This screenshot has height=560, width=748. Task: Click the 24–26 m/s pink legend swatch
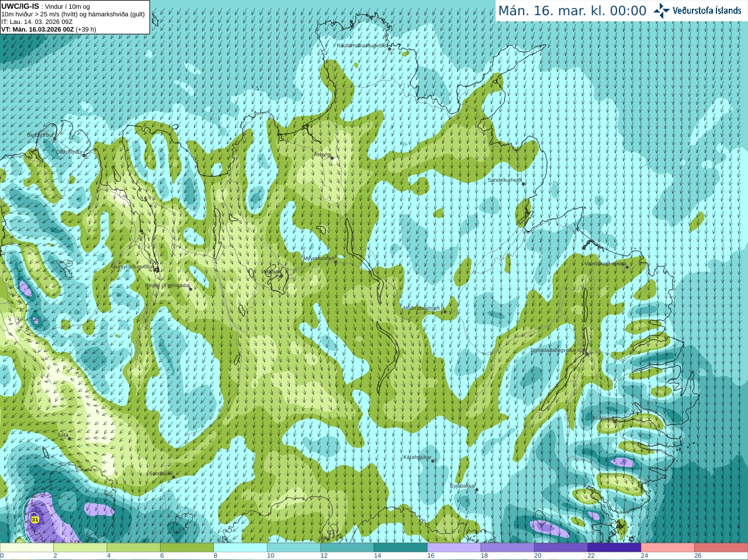668,548
